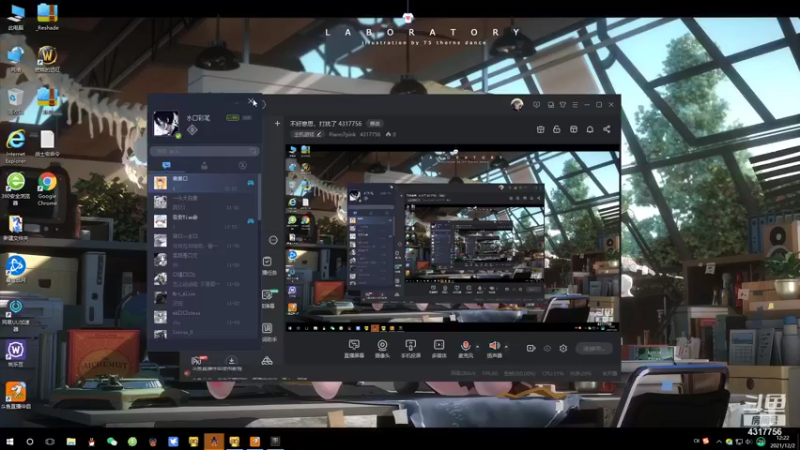Click the profile avatar in chat panel

pos(166,123)
